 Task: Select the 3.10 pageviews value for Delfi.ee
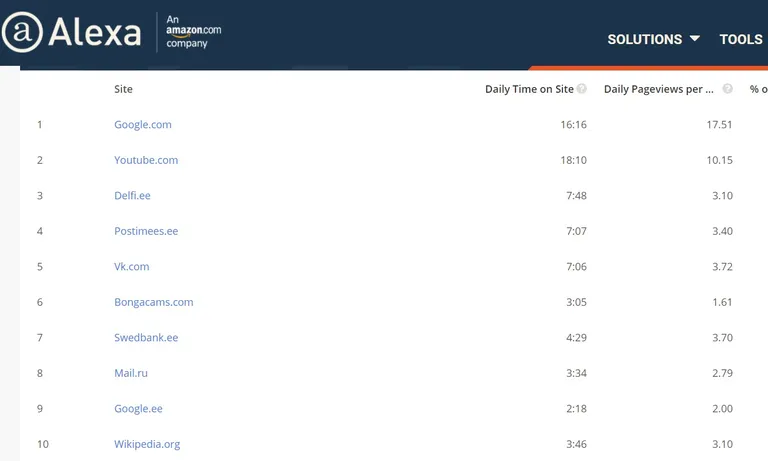(722, 195)
